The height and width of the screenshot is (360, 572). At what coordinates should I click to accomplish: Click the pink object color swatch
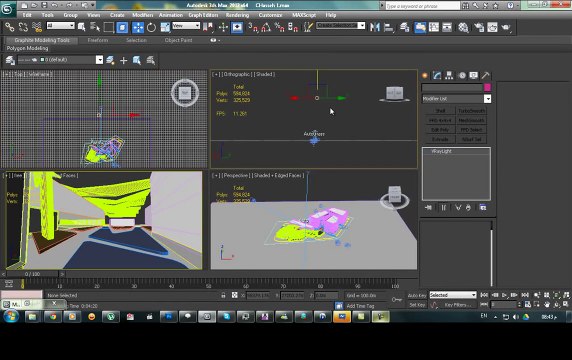(487, 87)
